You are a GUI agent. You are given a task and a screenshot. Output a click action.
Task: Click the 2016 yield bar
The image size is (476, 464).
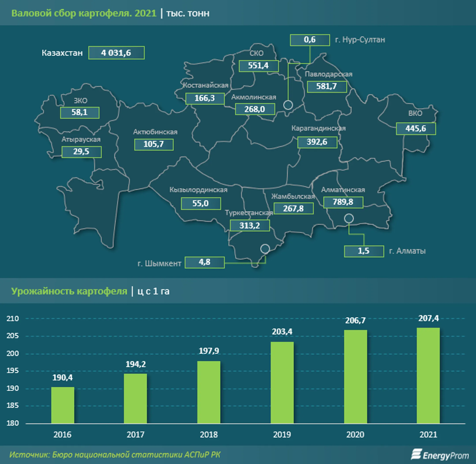point(63,405)
